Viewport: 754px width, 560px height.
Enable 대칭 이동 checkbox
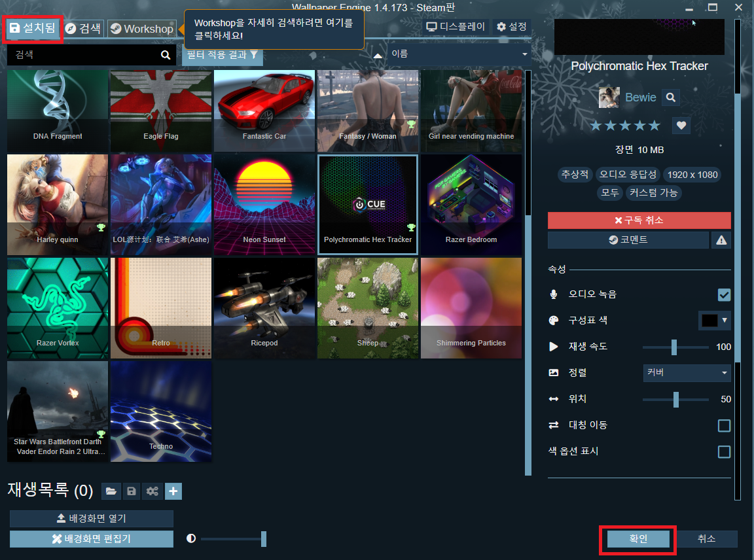(724, 425)
